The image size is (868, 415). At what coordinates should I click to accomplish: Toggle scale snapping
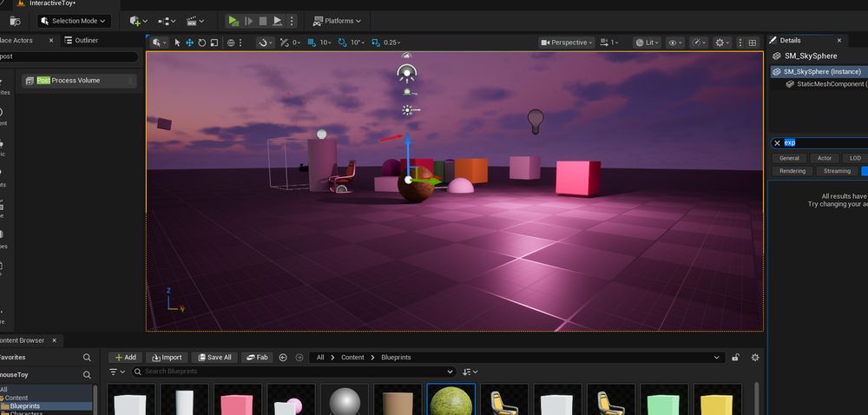point(376,43)
